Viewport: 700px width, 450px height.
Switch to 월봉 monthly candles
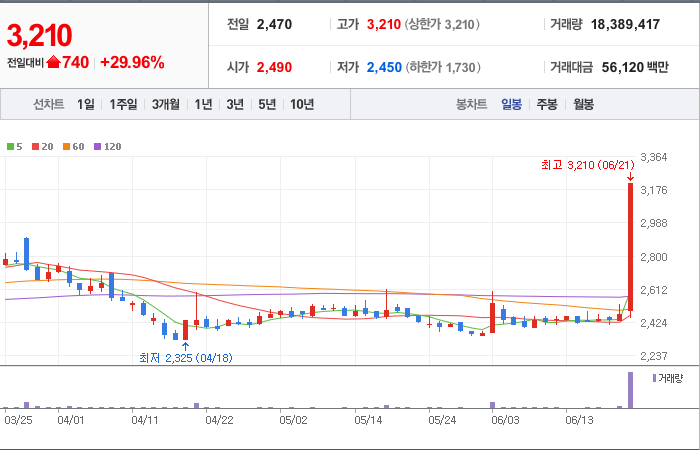[x=583, y=104]
